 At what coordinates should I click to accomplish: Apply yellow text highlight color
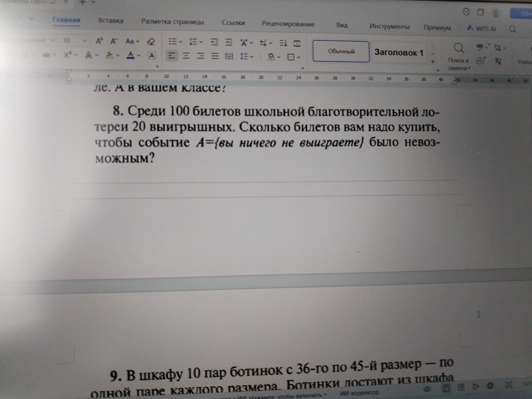pyautogui.click(x=110, y=55)
